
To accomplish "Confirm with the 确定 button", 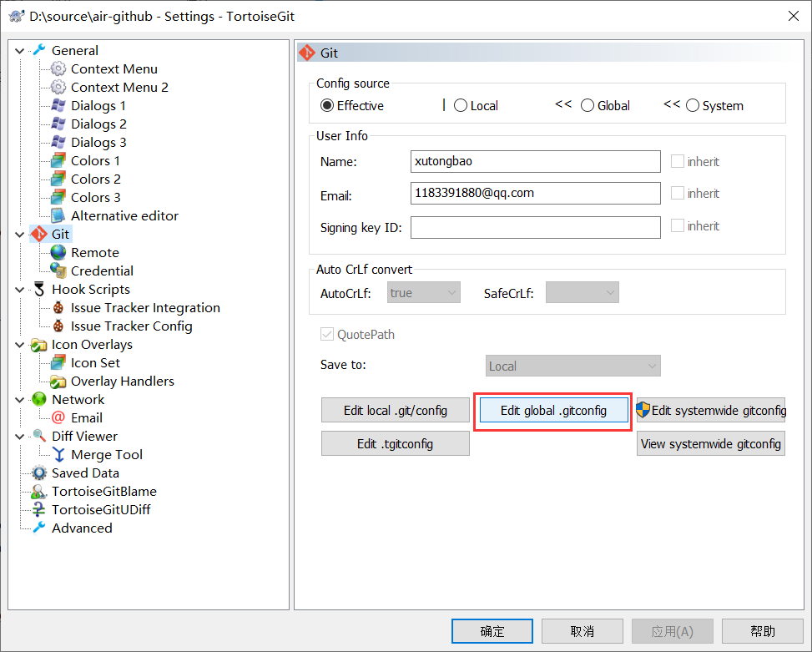I will point(492,631).
